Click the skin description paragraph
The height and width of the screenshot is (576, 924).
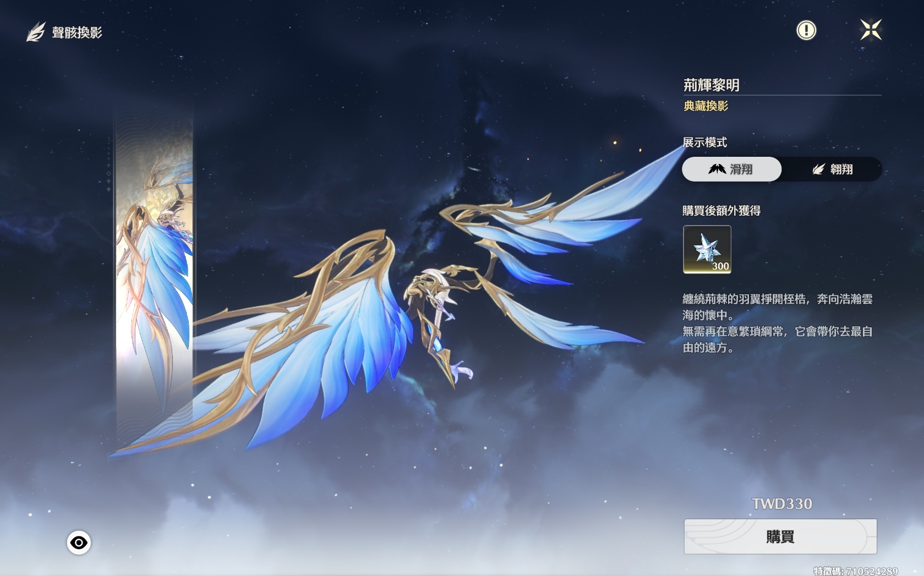pyautogui.click(x=778, y=323)
